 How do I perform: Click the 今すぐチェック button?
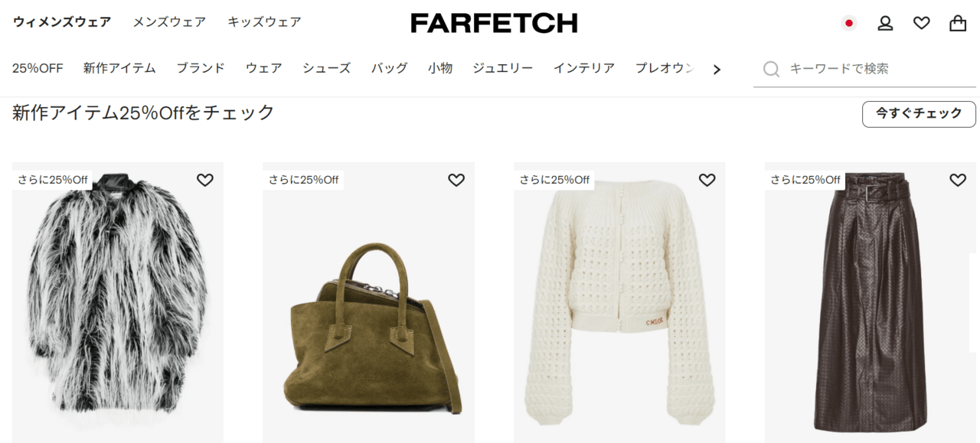(x=919, y=114)
